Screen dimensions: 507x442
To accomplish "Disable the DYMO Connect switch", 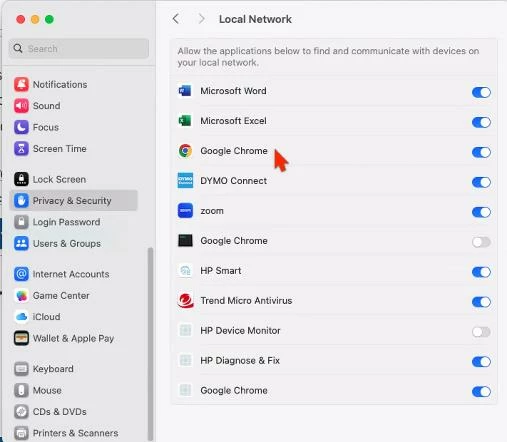I will [481, 182].
